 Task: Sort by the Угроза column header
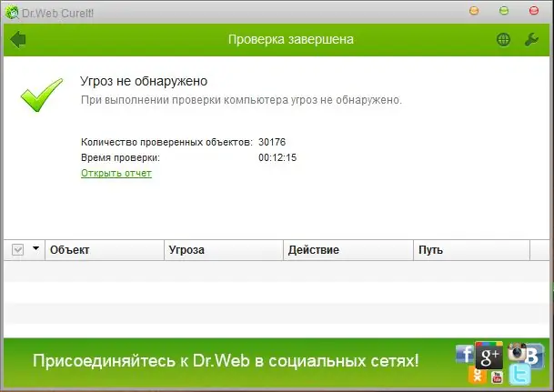224,250
